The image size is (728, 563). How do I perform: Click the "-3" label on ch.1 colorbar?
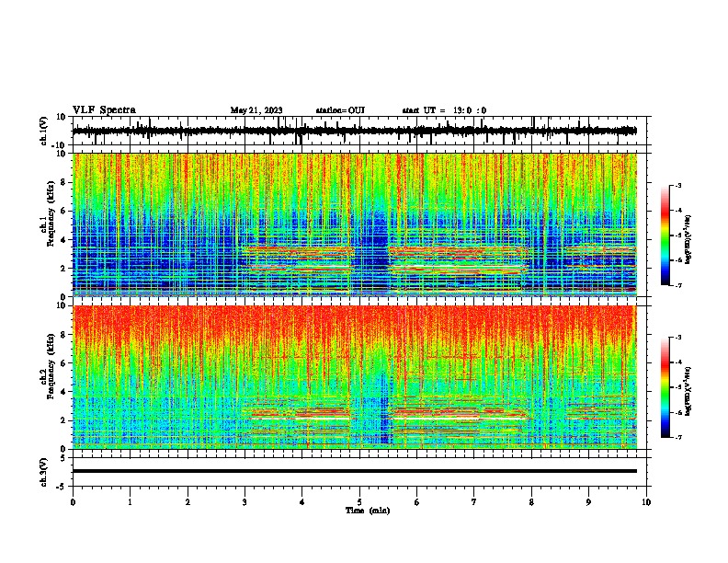click(x=678, y=185)
